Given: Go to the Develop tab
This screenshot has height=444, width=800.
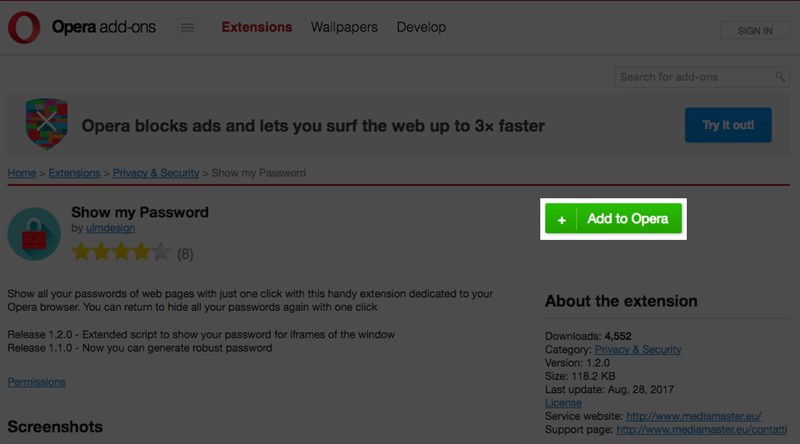Looking at the screenshot, I should (x=421, y=27).
